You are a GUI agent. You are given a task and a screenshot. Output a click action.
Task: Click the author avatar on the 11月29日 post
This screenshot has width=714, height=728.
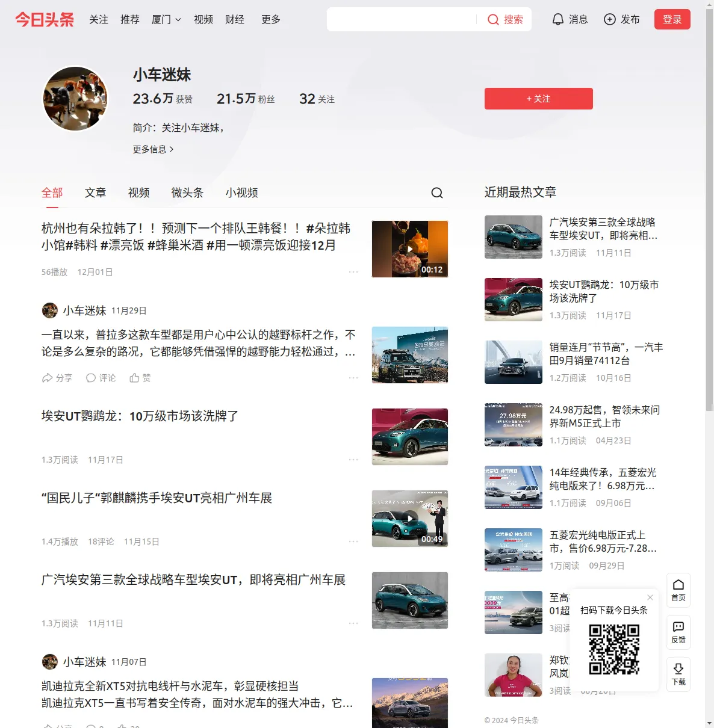[50, 310]
